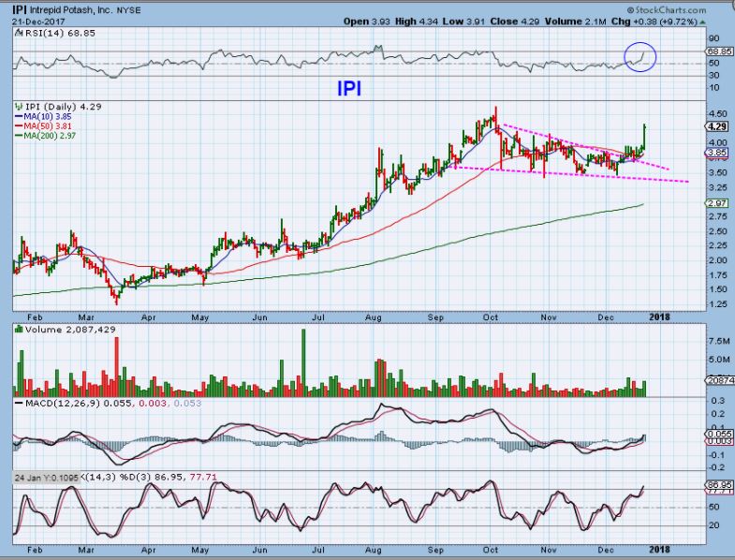Click the red 0.003 MACD signal value
Screen dimensions: 735x560
(x=154, y=404)
